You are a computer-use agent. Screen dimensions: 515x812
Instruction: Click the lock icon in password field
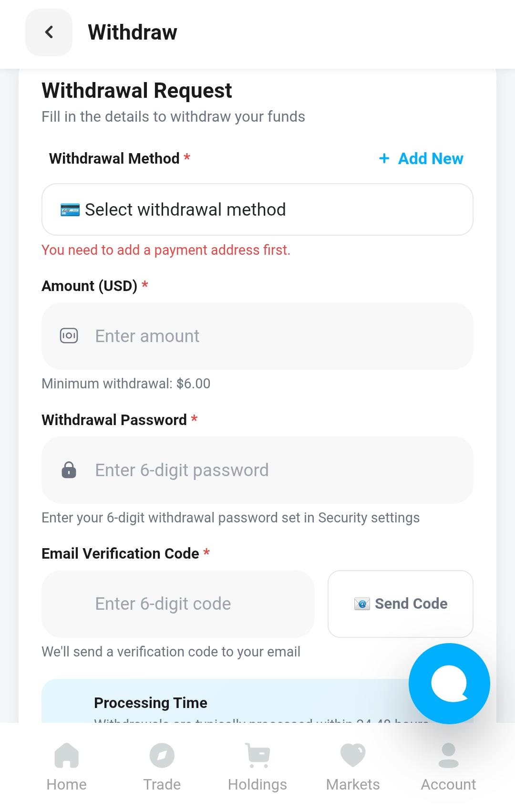tap(69, 470)
